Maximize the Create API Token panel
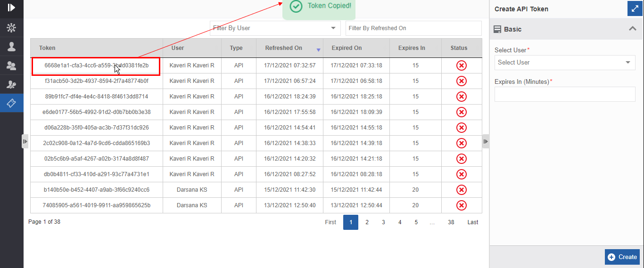 (635, 8)
